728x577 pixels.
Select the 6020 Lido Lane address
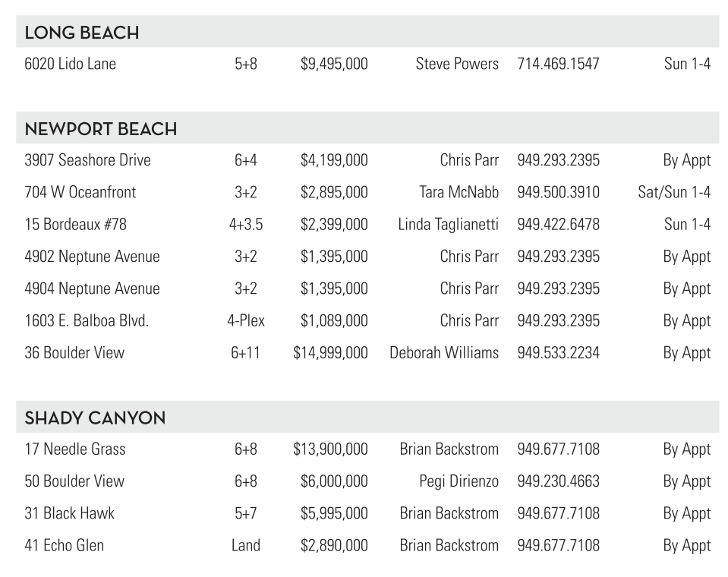[71, 64]
